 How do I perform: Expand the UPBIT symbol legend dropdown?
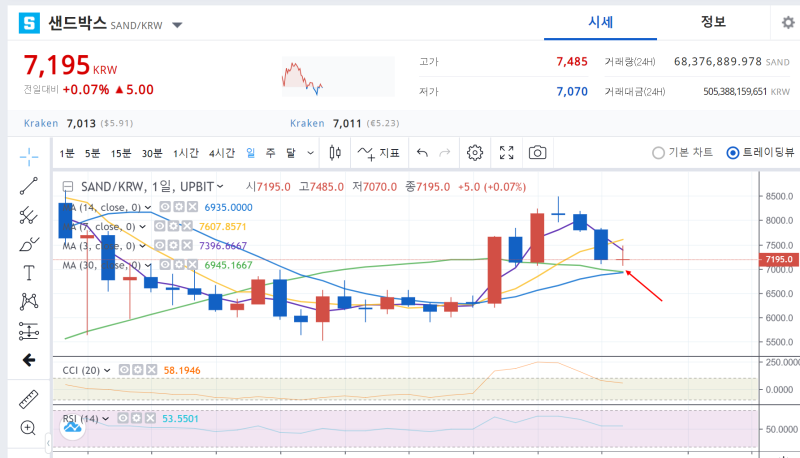click(x=220, y=187)
